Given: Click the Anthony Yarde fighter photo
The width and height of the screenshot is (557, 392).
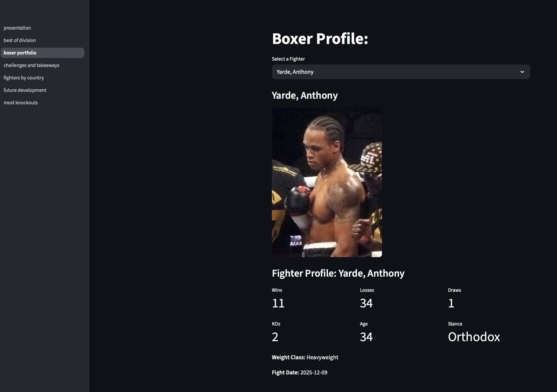Looking at the screenshot, I should 327,182.
